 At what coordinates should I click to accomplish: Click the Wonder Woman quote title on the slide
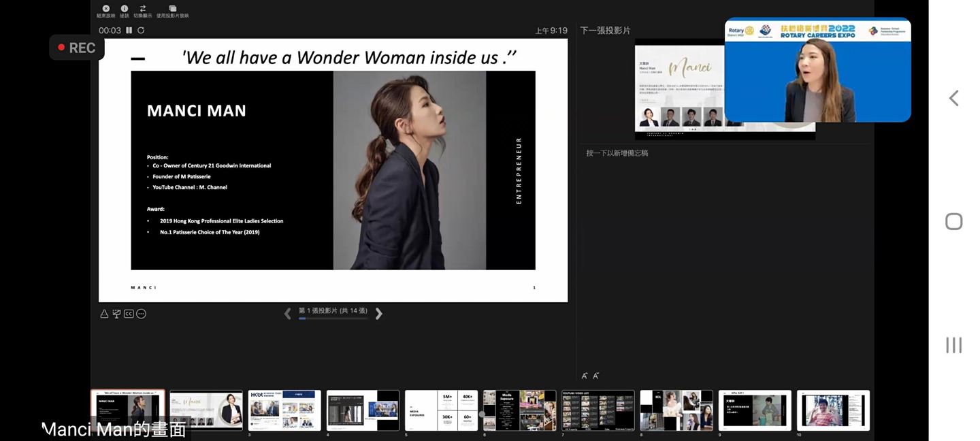349,58
